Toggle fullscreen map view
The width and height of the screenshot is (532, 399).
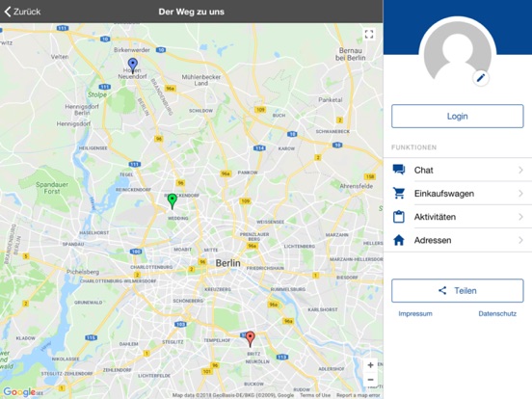369,34
